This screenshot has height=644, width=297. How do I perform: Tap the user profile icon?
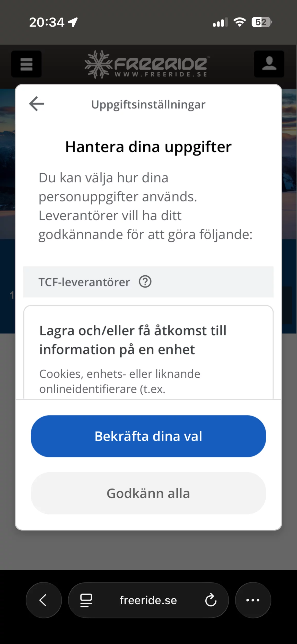click(269, 64)
